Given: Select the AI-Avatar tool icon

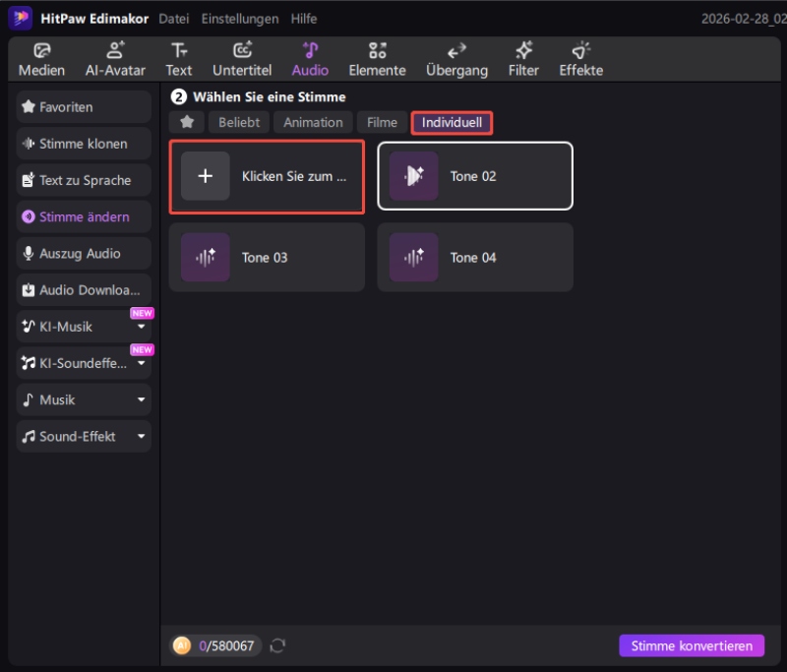Looking at the screenshot, I should [x=115, y=51].
